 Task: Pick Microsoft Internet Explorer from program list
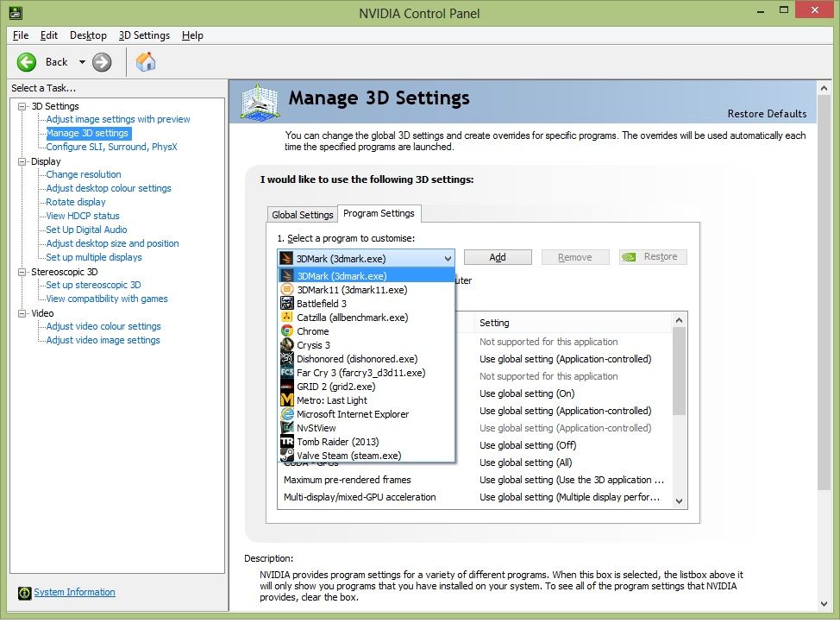[x=353, y=414]
